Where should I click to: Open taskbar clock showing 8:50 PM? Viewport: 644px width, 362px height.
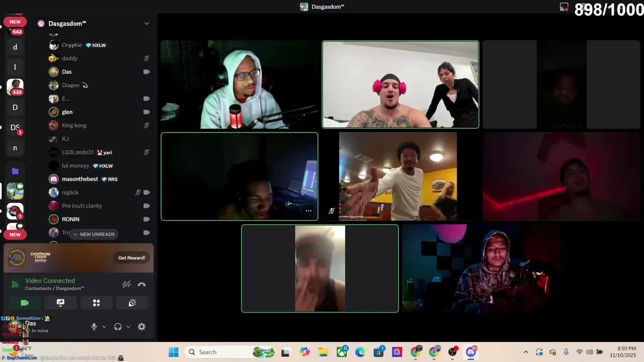[622, 352]
